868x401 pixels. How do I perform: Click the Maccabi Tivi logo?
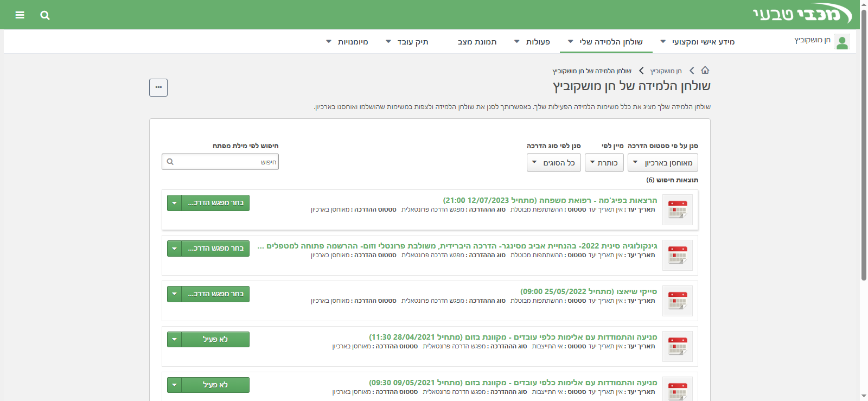click(803, 14)
